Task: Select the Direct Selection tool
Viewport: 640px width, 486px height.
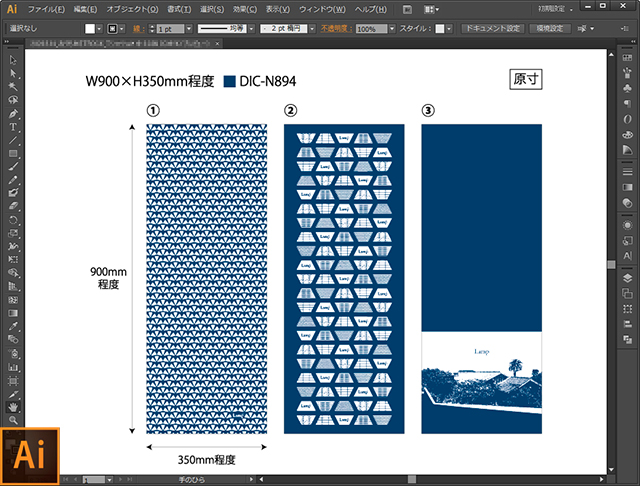Action: click(x=14, y=74)
